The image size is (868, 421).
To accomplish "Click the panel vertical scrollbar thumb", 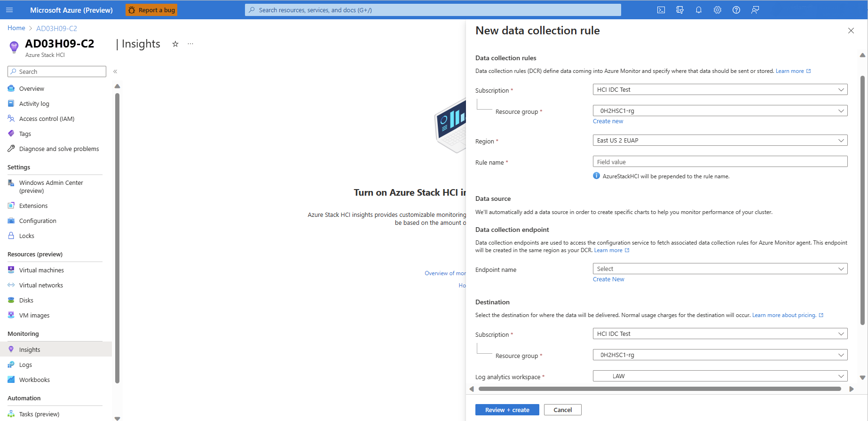I will click(862, 200).
